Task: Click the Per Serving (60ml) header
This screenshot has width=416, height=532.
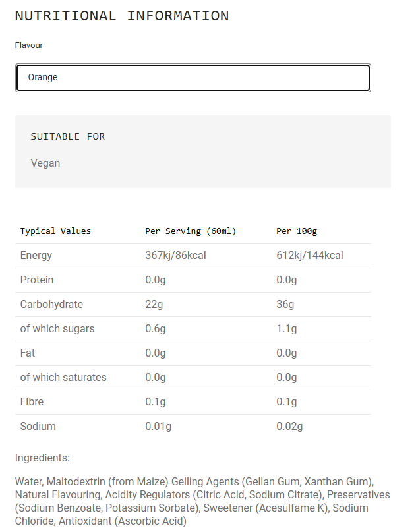Action: coord(191,231)
